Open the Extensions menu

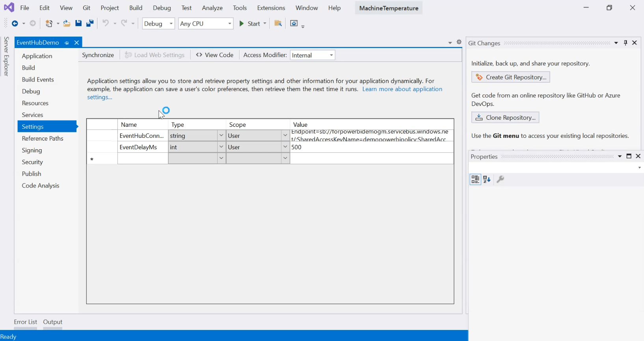[271, 8]
